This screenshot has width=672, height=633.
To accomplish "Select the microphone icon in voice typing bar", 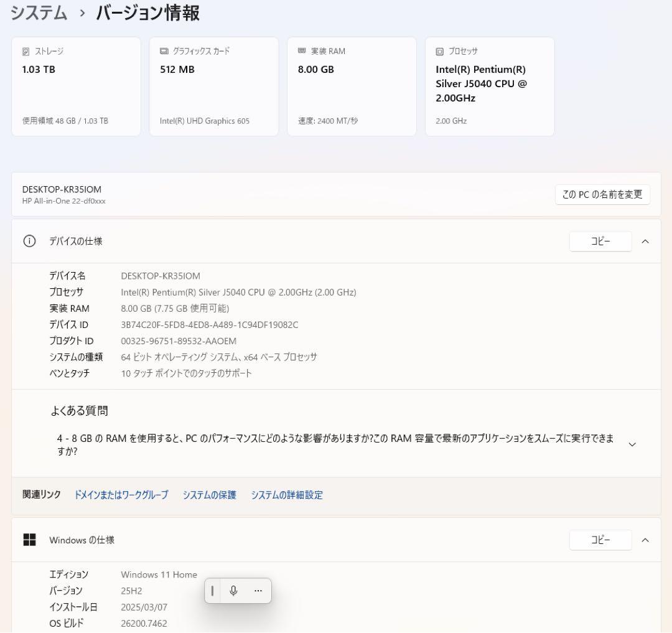I will [x=233, y=591].
